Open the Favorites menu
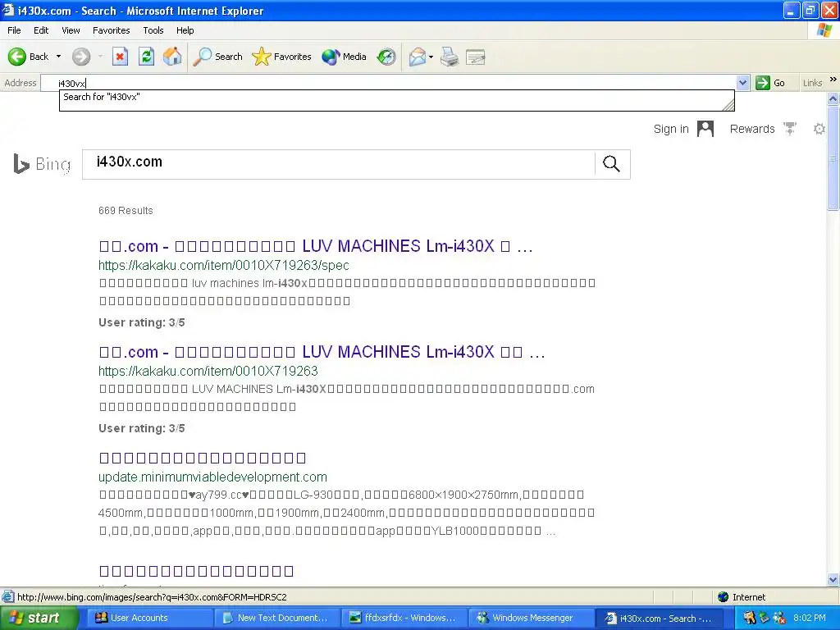 coord(111,30)
